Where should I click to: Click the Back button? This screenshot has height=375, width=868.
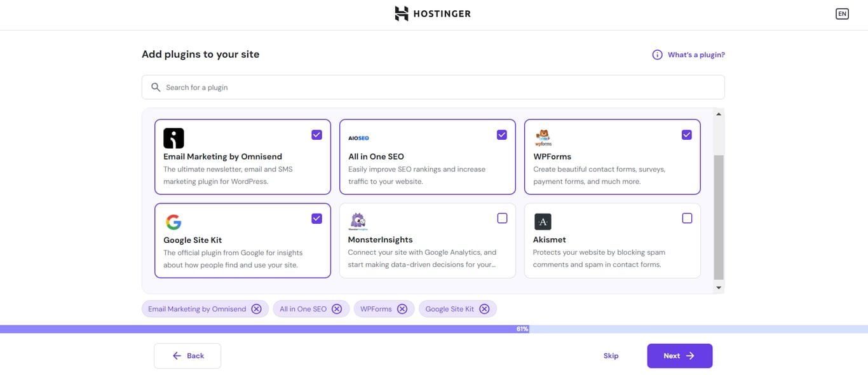[x=187, y=355]
